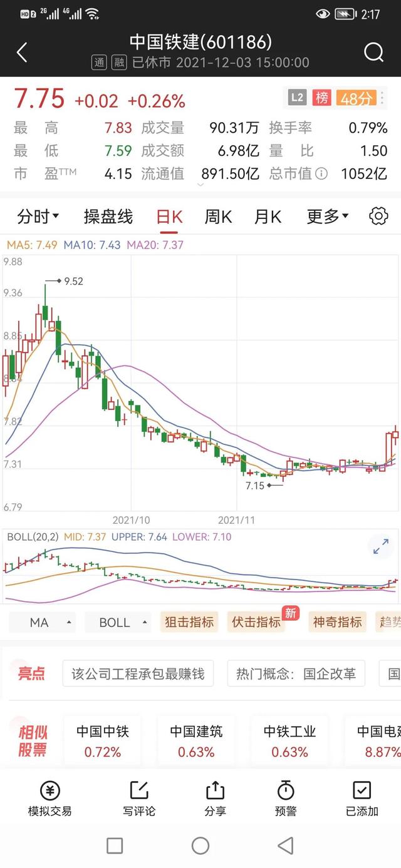This screenshot has height=868, width=401.
Task: Tap the L2 level badge
Action: point(297,98)
